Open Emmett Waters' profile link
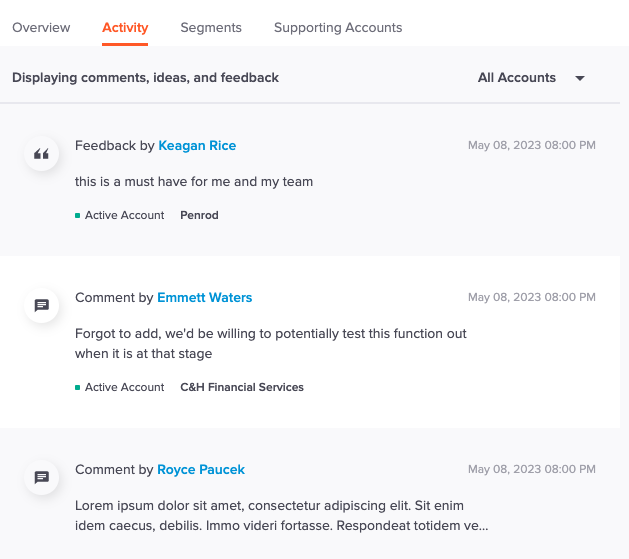Viewport: 629px width, 559px height. [x=205, y=298]
